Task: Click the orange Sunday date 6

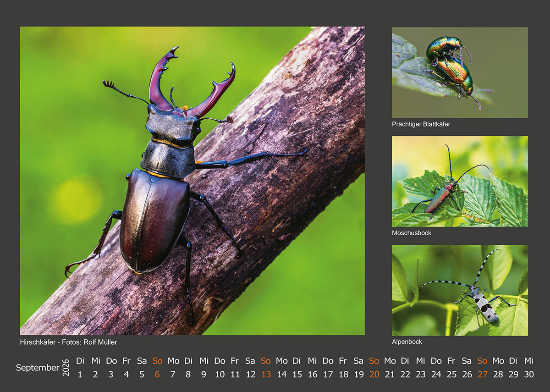Action: point(157,374)
